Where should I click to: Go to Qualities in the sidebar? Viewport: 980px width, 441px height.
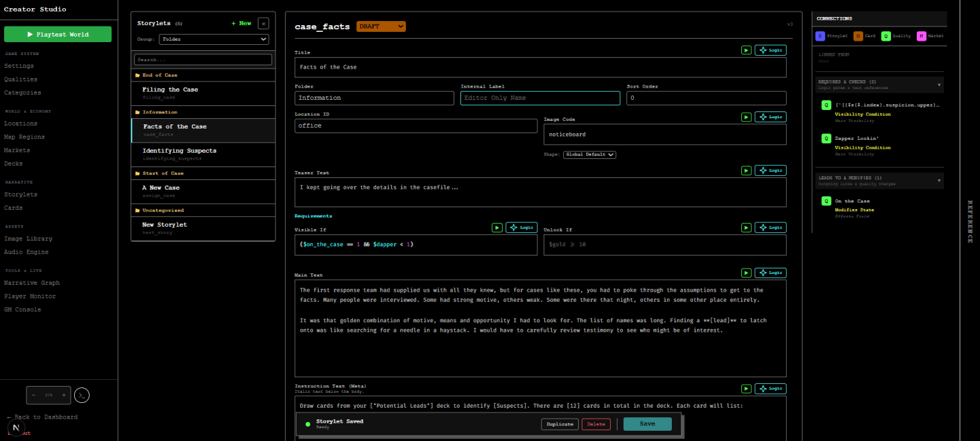click(x=21, y=80)
